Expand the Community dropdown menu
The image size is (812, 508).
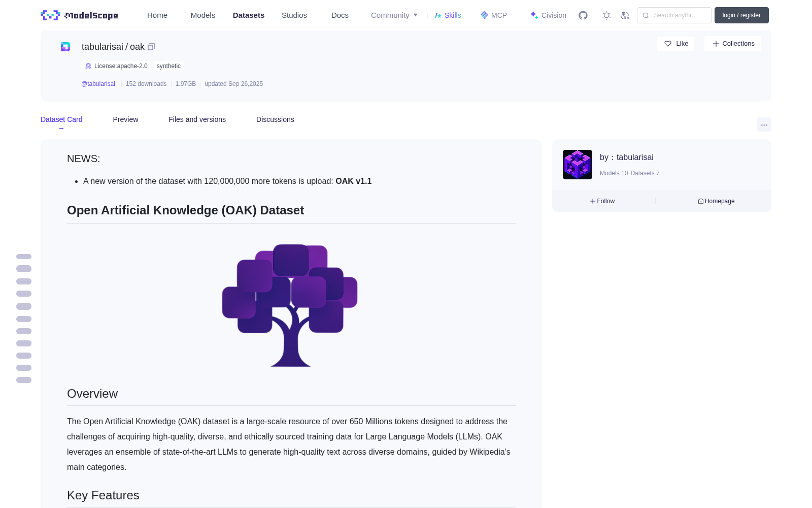coord(394,15)
